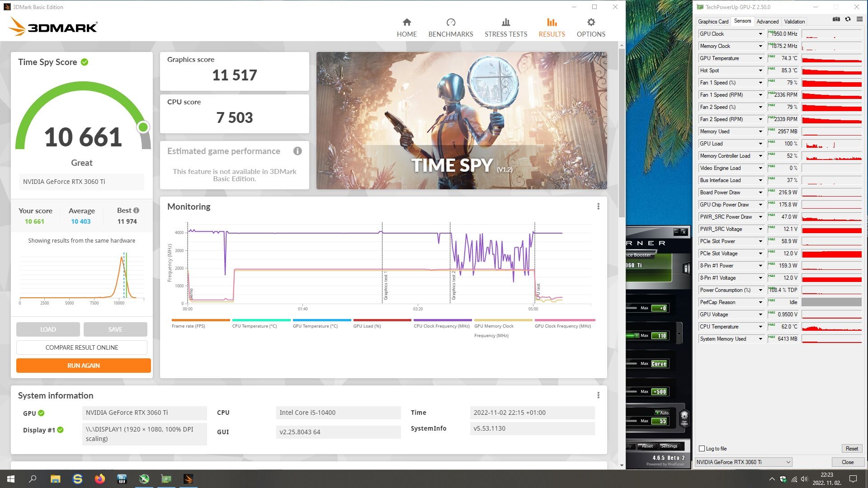The width and height of the screenshot is (868, 488).
Task: Click the volume icon in system tray
Action: pyautogui.click(x=804, y=479)
